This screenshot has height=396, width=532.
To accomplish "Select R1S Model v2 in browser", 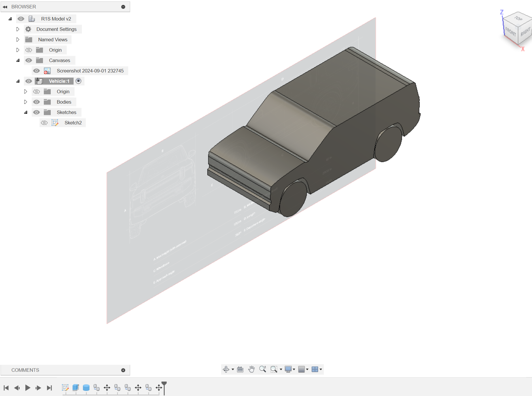I will [x=56, y=19].
